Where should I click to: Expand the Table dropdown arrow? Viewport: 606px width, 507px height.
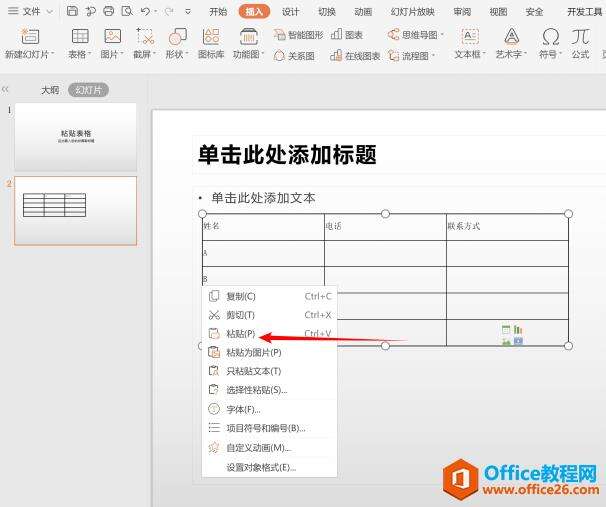90,54
